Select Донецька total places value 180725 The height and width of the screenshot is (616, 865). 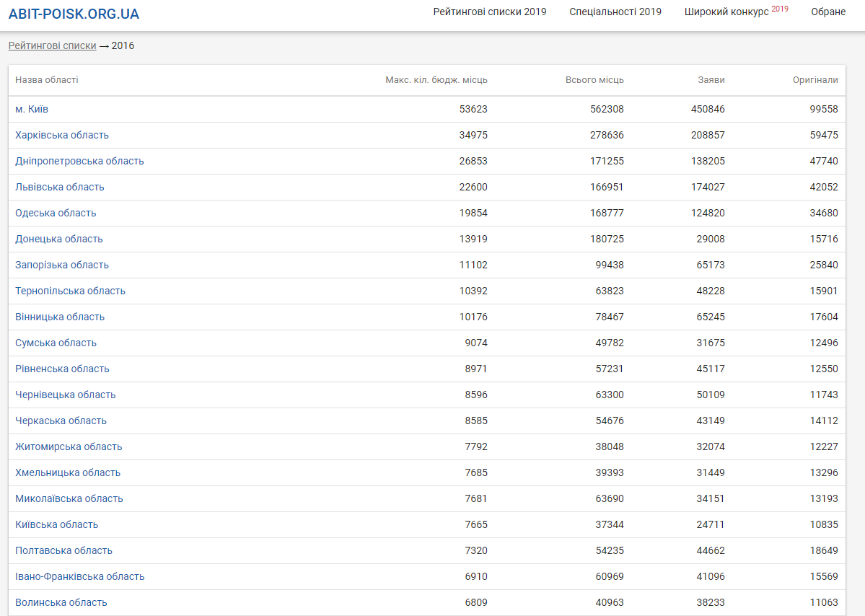(x=607, y=239)
